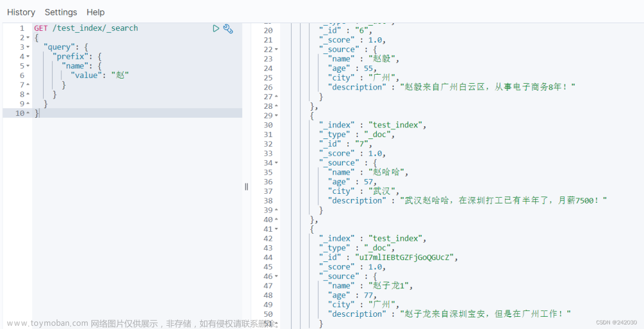
Task: Click the "_id" : "6" line
Action: coord(346,30)
